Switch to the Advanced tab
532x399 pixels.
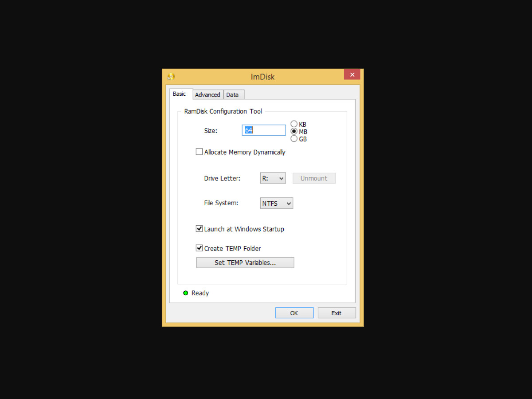pyautogui.click(x=207, y=94)
